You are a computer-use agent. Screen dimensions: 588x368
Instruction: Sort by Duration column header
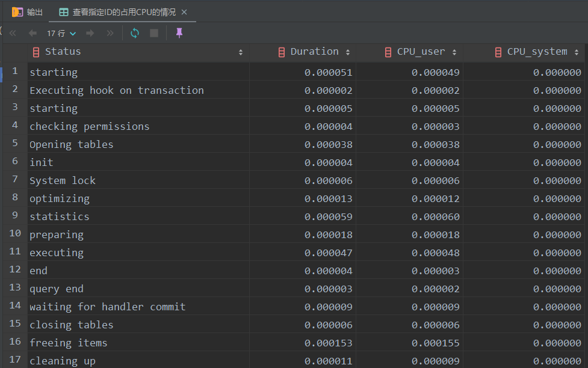(x=314, y=52)
